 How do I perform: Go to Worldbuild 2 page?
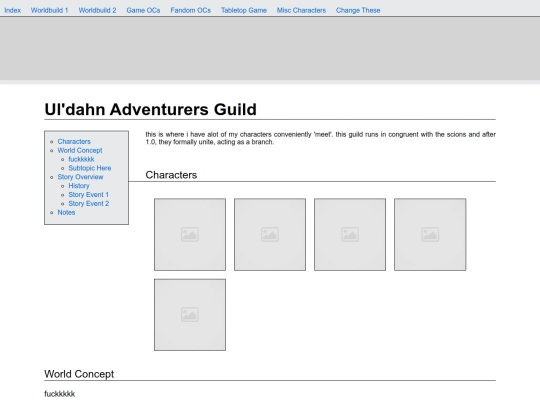[x=97, y=10]
